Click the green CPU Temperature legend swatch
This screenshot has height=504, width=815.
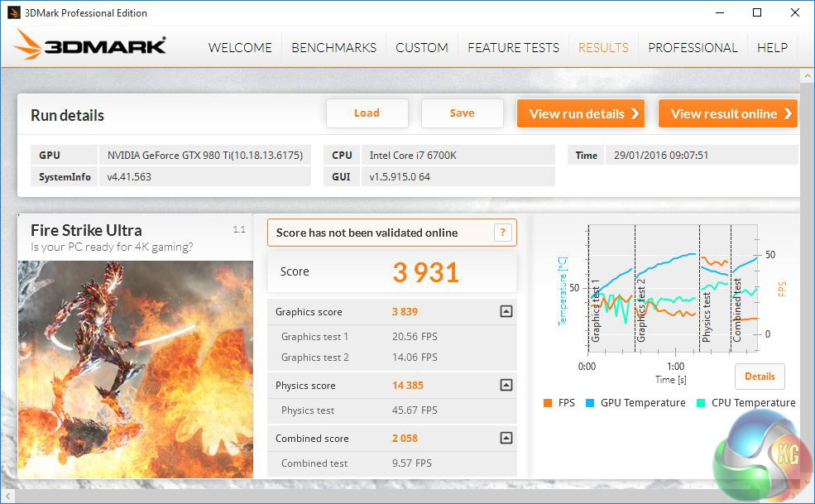tap(702, 403)
